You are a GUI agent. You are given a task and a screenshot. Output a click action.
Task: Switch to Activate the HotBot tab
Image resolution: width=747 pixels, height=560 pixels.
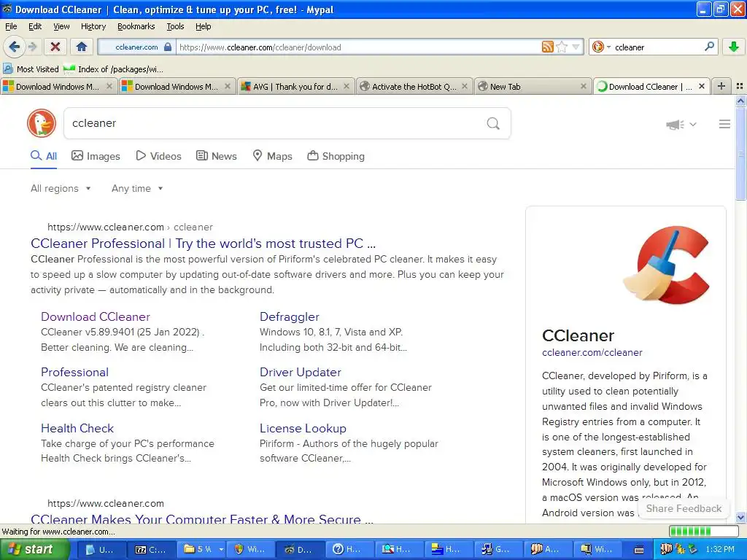pyautogui.click(x=414, y=87)
